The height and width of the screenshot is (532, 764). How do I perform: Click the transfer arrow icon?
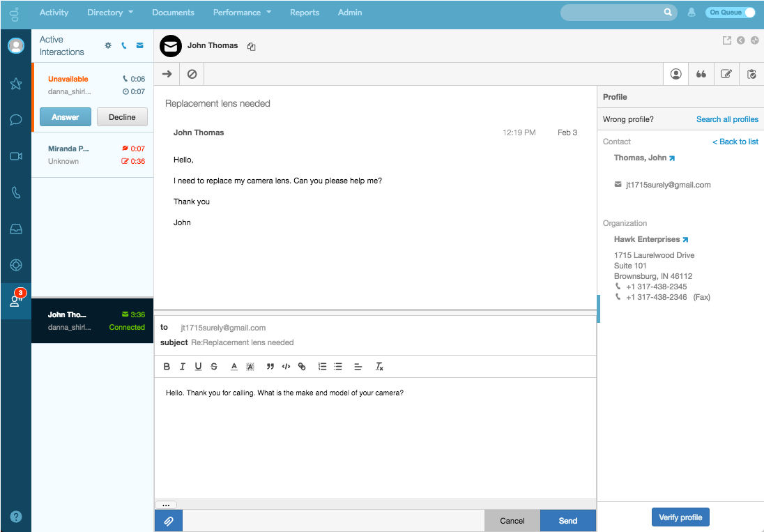167,74
